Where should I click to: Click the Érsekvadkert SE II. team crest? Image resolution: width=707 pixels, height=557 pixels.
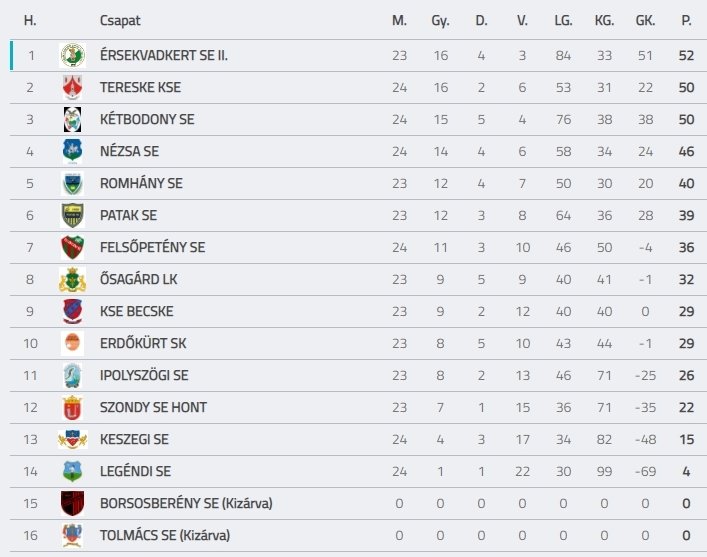[73, 55]
